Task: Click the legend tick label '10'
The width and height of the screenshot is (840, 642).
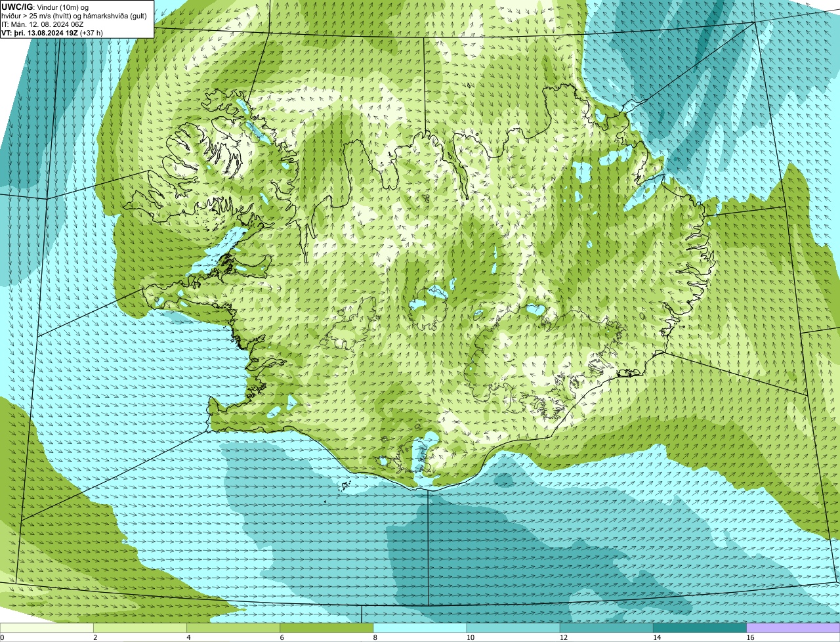Action: tap(471, 637)
